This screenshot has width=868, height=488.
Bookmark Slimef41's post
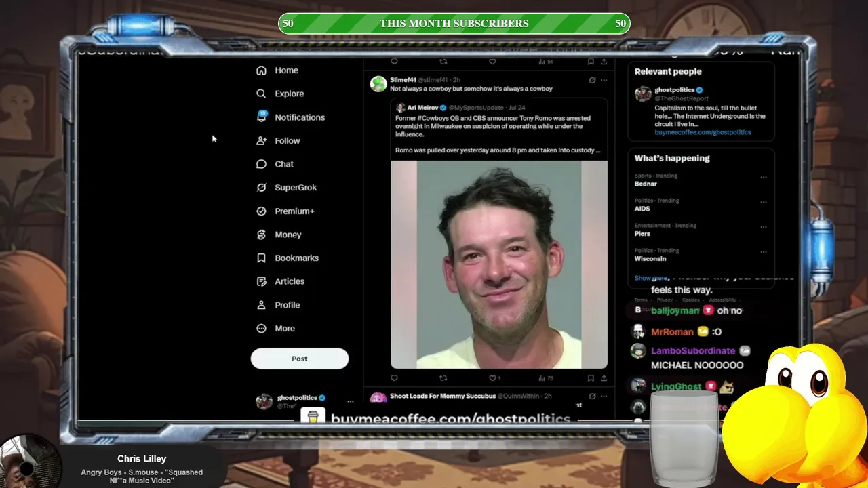pyautogui.click(x=591, y=378)
